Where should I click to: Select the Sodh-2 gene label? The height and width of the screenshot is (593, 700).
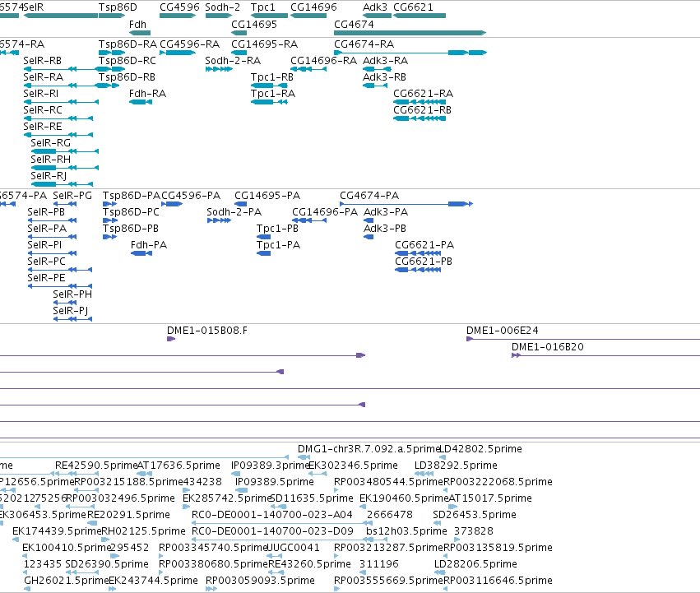click(222, 7)
